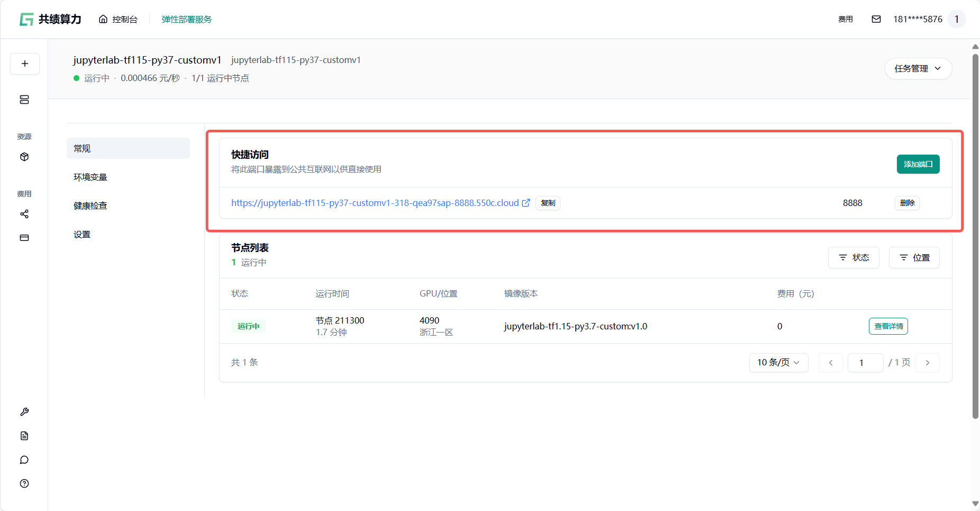Image resolution: width=980 pixels, height=511 pixels.
Task: Click the 查看详情 button for node 211300
Action: pos(888,326)
